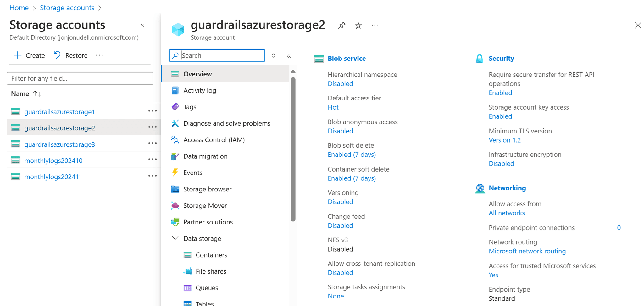644x306 pixels.
Task: Open Access Control (IAM)
Action: (214, 140)
